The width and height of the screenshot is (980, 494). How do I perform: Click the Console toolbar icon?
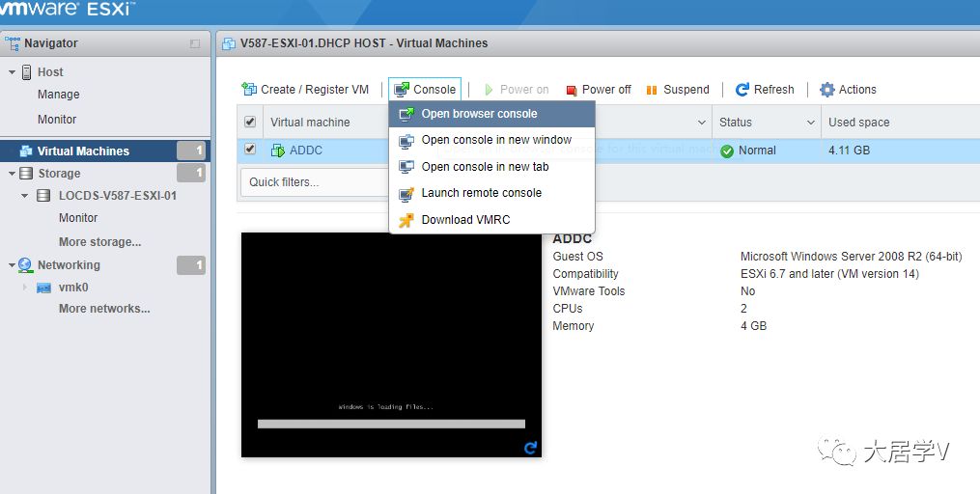point(402,90)
